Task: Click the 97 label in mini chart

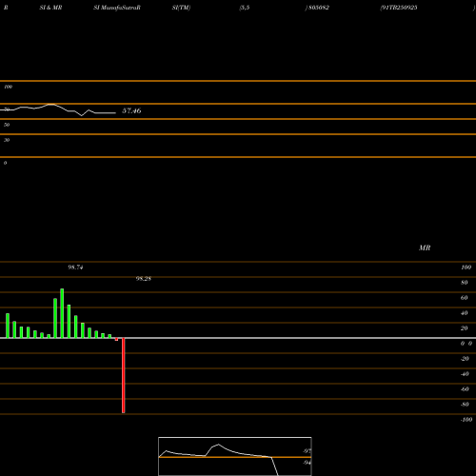Action: [307, 451]
